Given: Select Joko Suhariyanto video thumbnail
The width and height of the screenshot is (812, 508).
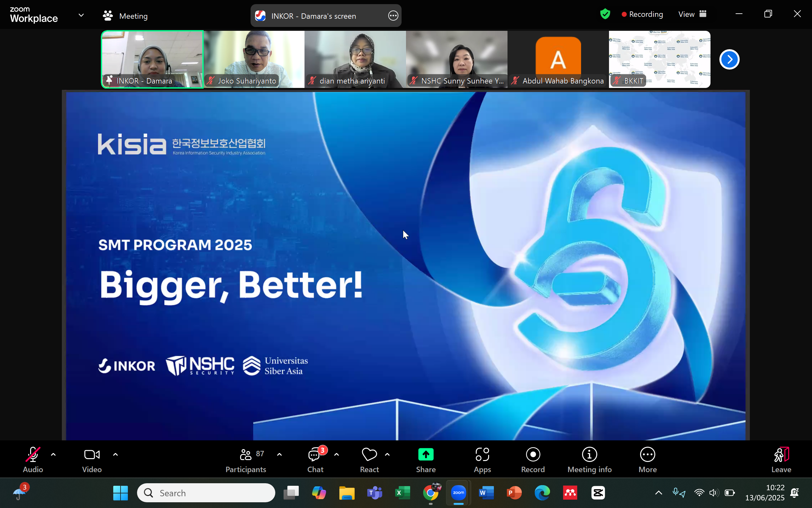Looking at the screenshot, I should (x=254, y=59).
